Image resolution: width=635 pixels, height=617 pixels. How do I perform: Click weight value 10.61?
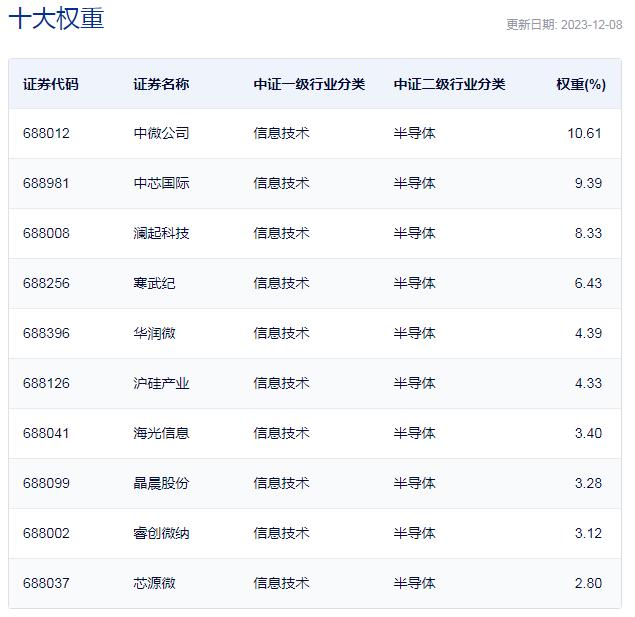point(584,133)
